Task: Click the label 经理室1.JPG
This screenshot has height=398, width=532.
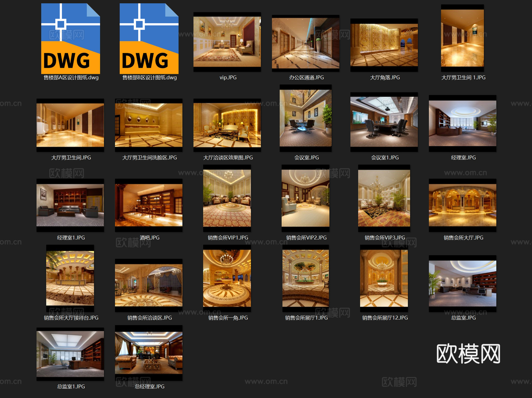Action: (71, 238)
